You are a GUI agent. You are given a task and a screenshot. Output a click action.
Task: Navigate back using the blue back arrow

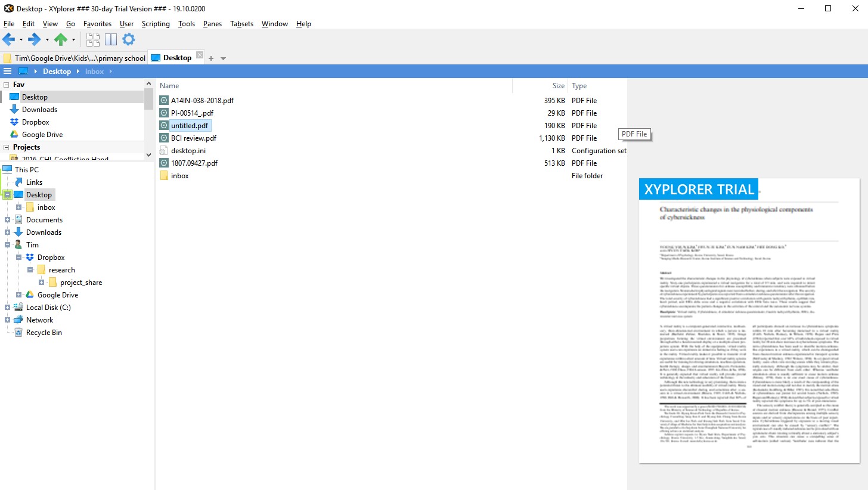[8, 39]
